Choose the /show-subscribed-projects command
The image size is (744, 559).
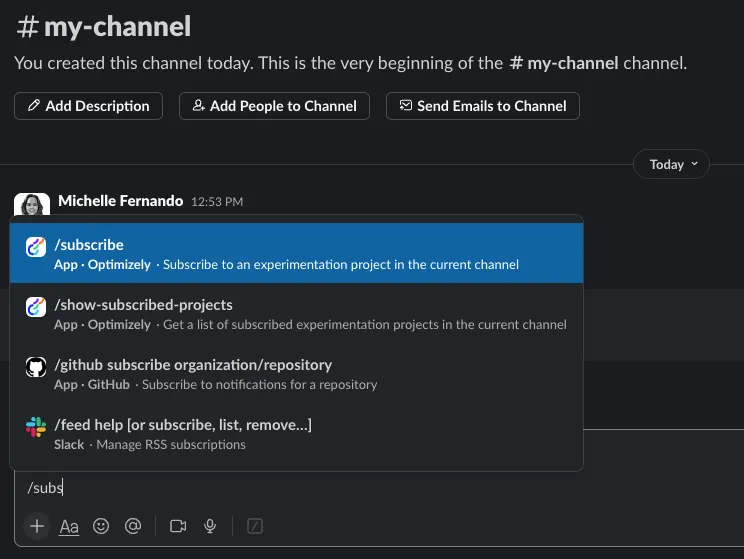click(297, 313)
